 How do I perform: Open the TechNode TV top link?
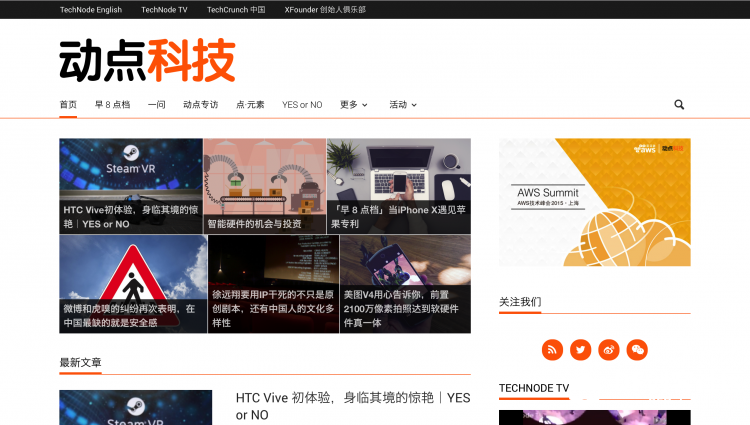pyautogui.click(x=164, y=10)
